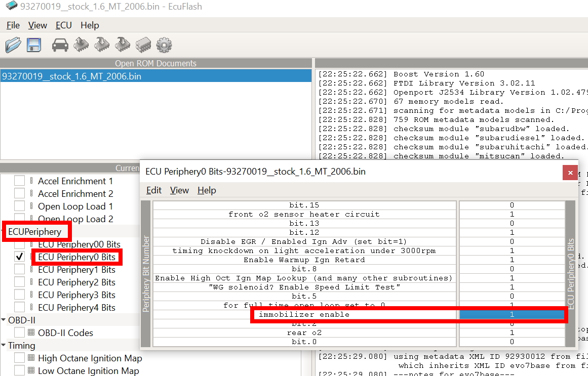The width and height of the screenshot is (588, 376).
Task: Collapse the Timing tree category
Action: pyautogui.click(x=4, y=345)
